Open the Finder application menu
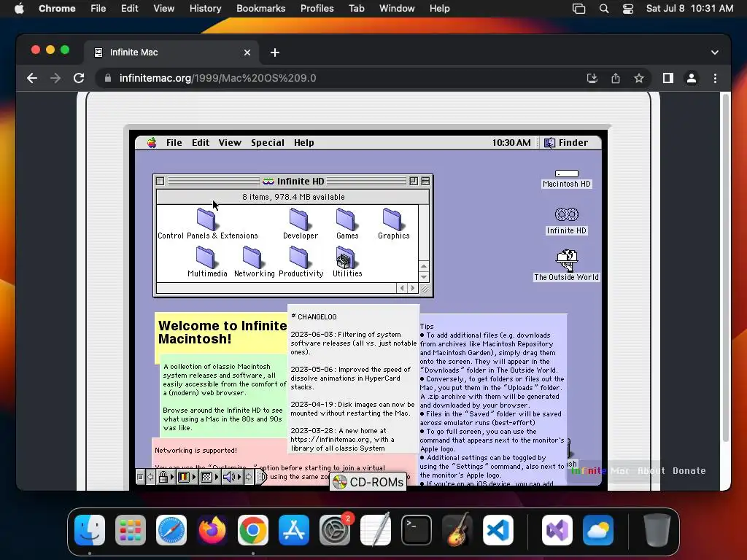Screen dimensions: 747x560 click(566, 143)
